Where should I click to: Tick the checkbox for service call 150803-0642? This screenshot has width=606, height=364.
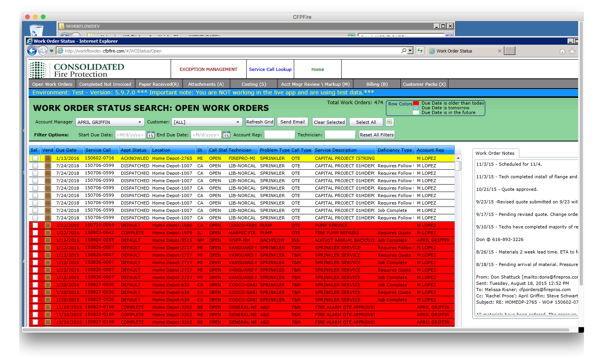(35, 233)
